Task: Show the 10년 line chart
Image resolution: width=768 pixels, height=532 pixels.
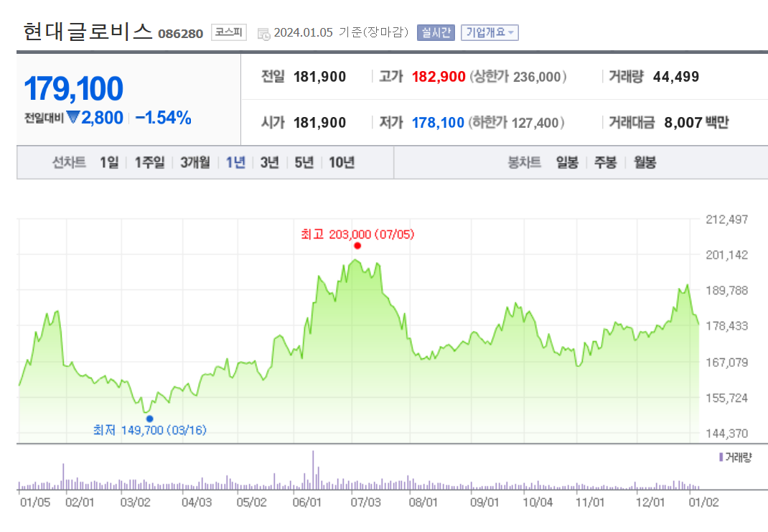Action: click(342, 162)
